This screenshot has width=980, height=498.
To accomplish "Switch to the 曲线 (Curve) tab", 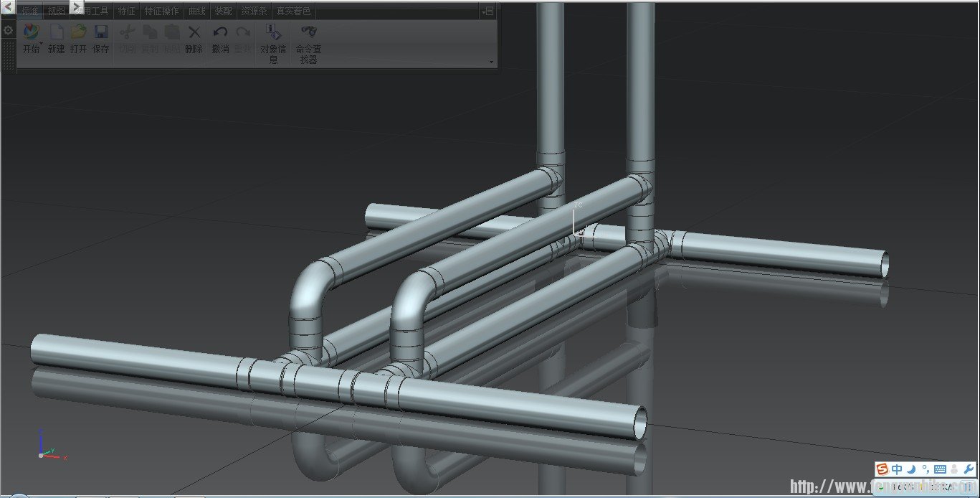I will click(x=196, y=11).
